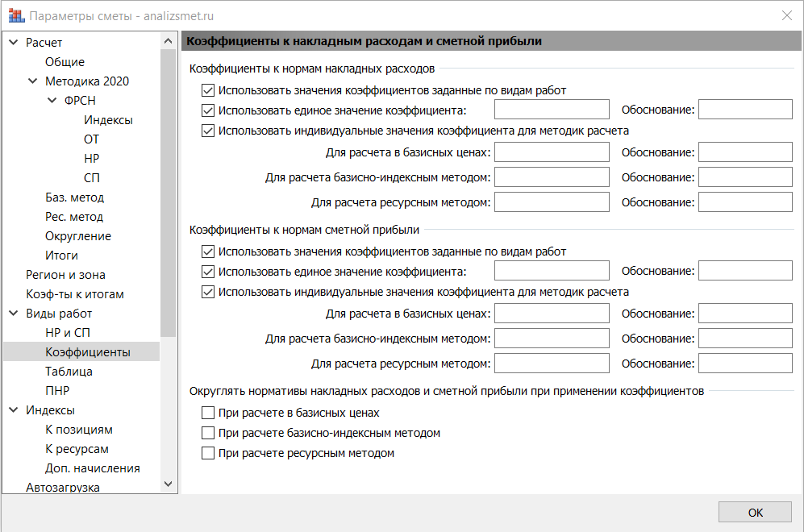Collapse the Индексы root node

point(14,410)
